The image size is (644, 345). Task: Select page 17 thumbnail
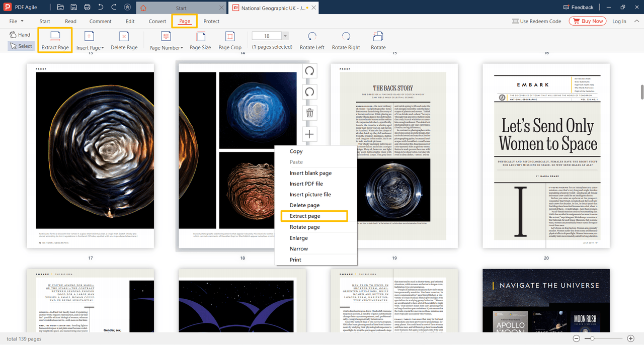pos(91,156)
